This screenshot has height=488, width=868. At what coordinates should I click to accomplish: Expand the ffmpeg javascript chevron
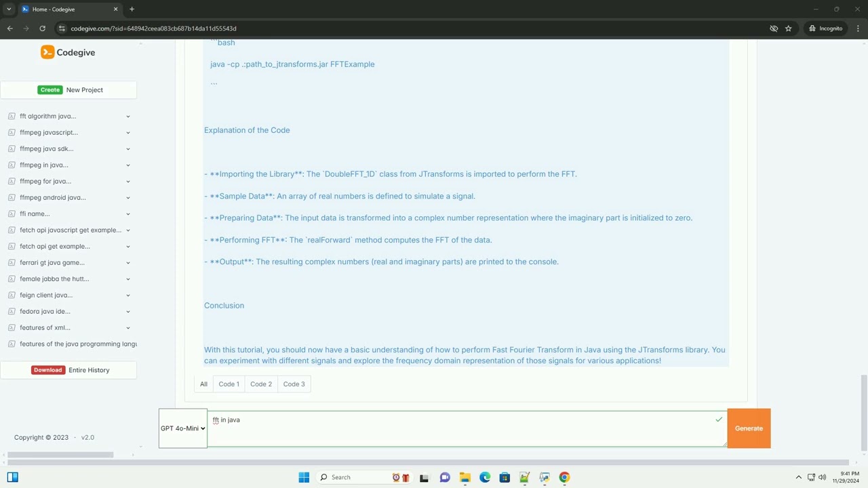pyautogui.click(x=128, y=133)
